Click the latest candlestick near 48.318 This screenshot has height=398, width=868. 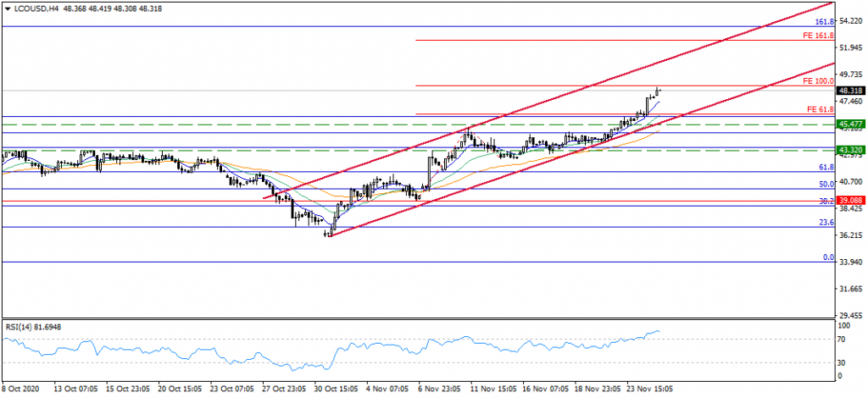659,91
